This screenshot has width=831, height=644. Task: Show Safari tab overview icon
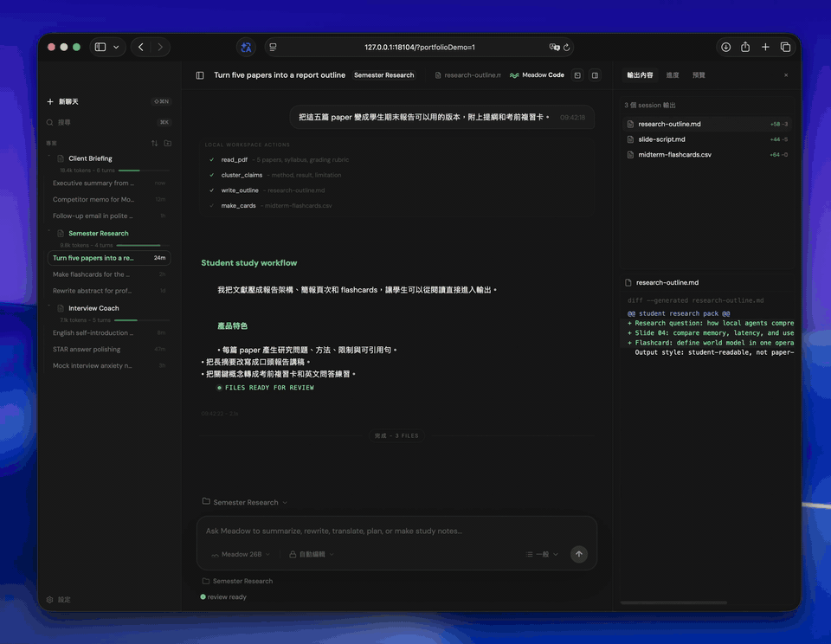point(785,47)
